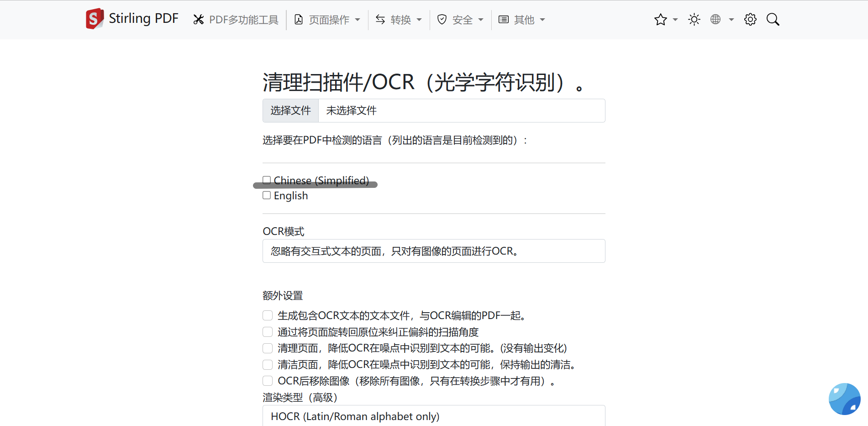Image resolution: width=868 pixels, height=426 pixels.
Task: Click the search magnifier icon
Action: tap(773, 20)
